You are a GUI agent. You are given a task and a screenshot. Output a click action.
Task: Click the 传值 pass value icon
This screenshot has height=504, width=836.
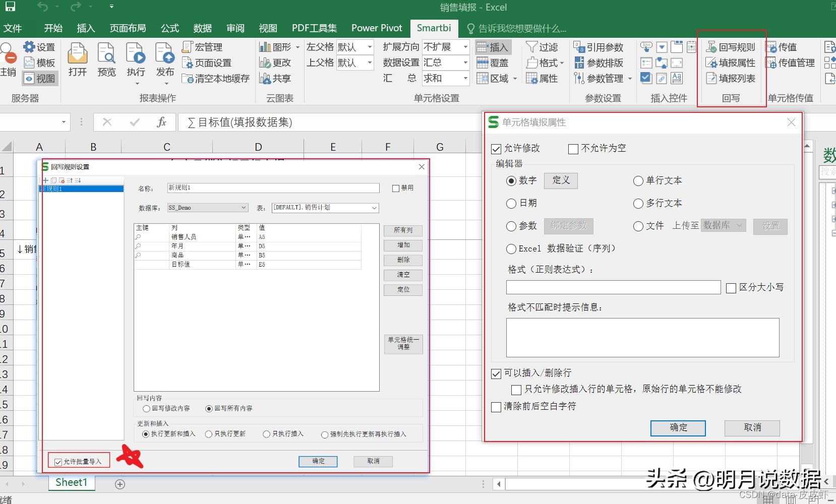click(x=782, y=47)
